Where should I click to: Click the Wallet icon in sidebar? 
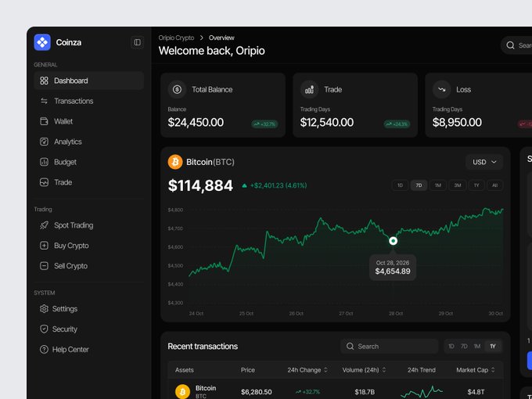pos(44,121)
